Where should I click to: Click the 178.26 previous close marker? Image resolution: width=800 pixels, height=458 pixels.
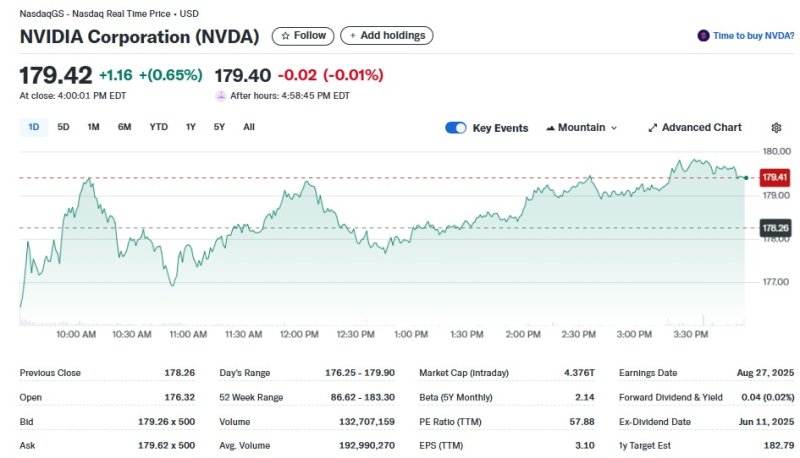pyautogui.click(x=775, y=229)
